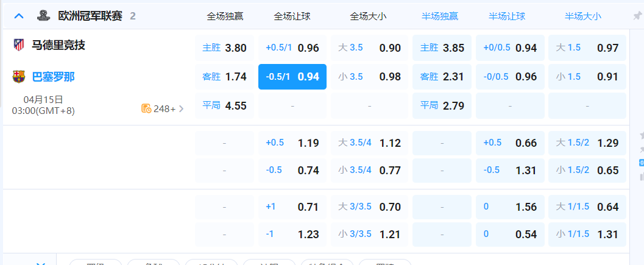Image resolution: width=644 pixels, height=265 pixels.
Task: Pick 大 3.5/4 at 1.12
Action: tap(370, 143)
